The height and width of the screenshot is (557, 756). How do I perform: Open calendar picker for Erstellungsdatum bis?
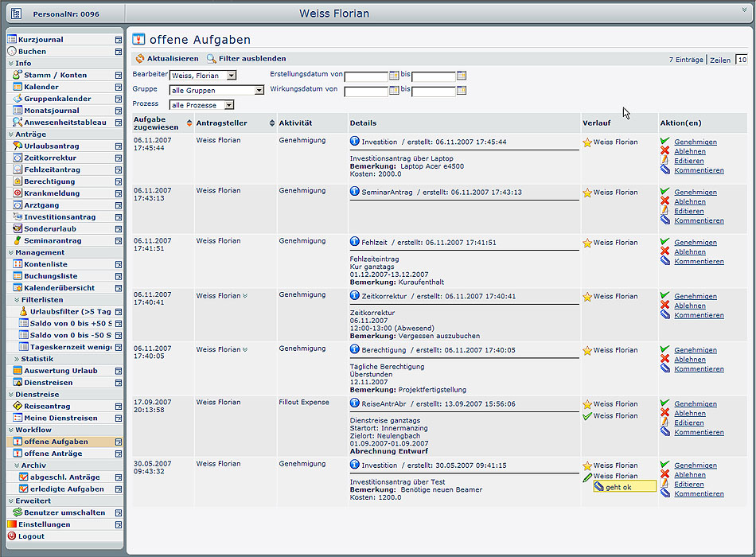click(462, 76)
